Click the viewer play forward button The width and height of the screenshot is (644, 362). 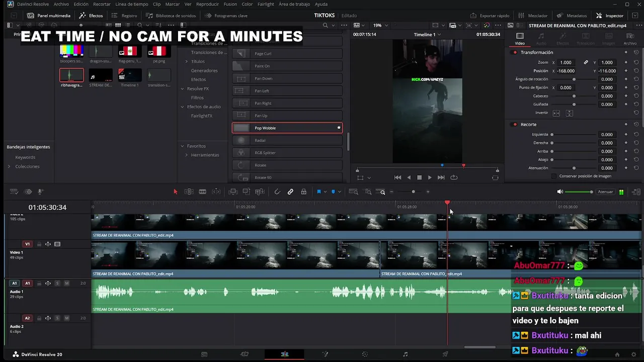(x=429, y=177)
